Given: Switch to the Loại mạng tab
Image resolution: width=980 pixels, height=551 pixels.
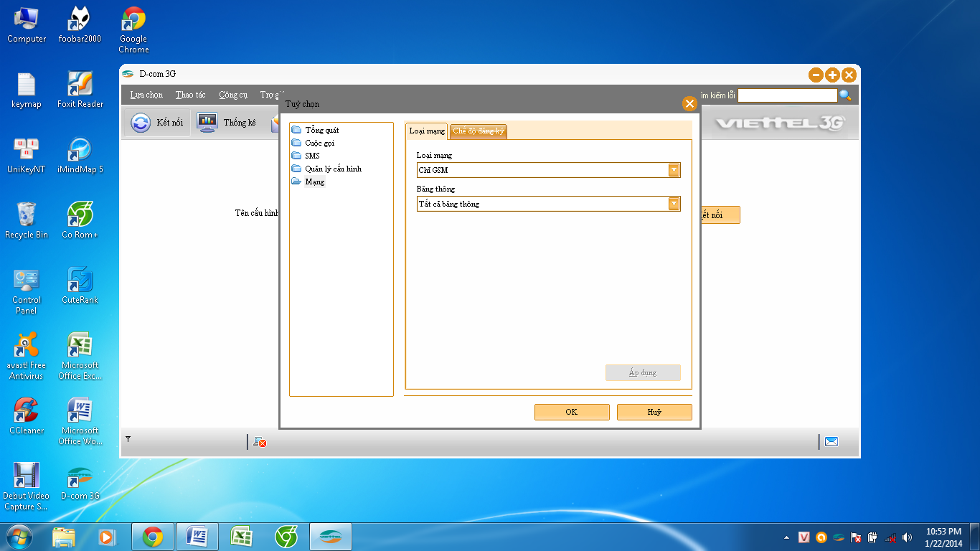Looking at the screenshot, I should pyautogui.click(x=427, y=131).
